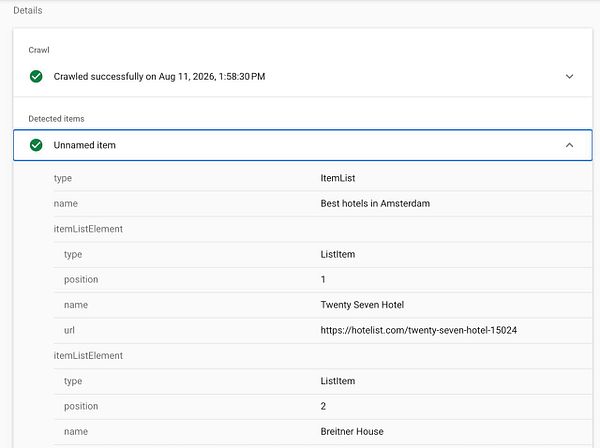The image size is (600, 448).
Task: Select the 'Twenty Seven Hotel' name value
Action: click(x=362, y=305)
